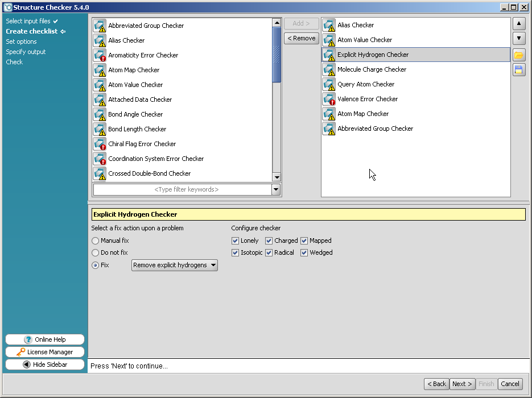Image resolution: width=532 pixels, height=398 pixels.
Task: Remove the selected checker from checklist
Action: (301, 38)
